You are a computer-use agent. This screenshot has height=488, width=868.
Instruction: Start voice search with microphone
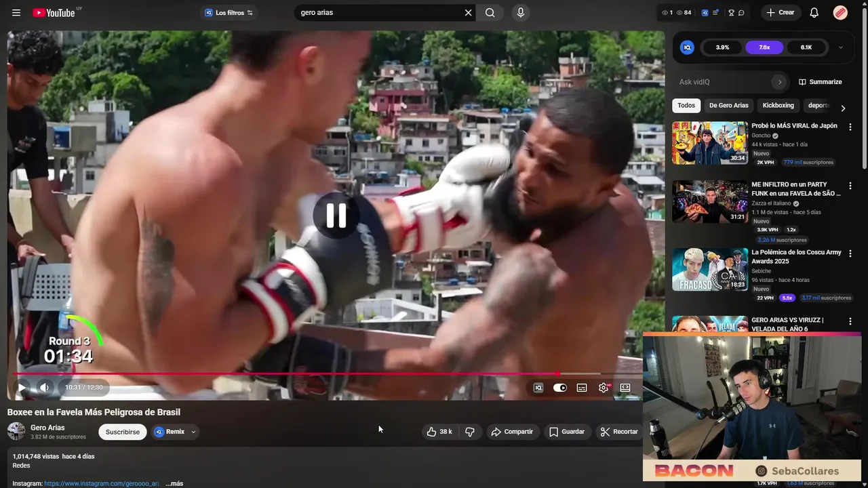(520, 12)
